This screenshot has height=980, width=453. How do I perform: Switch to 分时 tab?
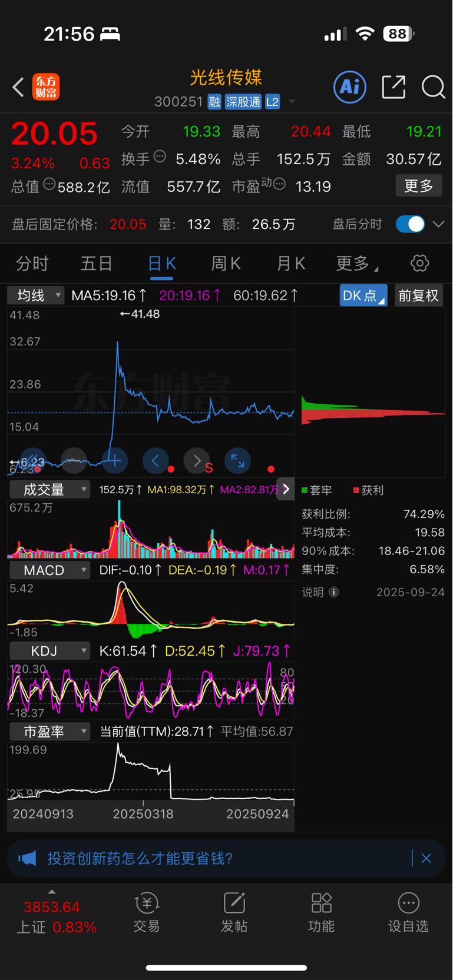click(x=32, y=263)
